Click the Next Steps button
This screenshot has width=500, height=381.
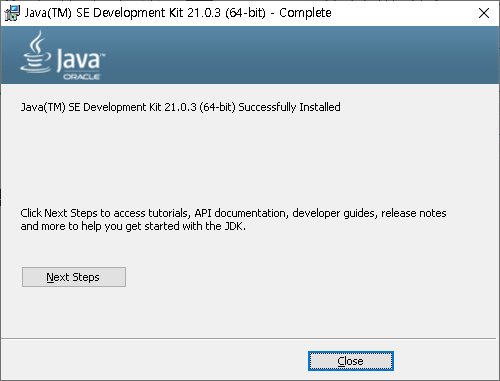point(74,277)
